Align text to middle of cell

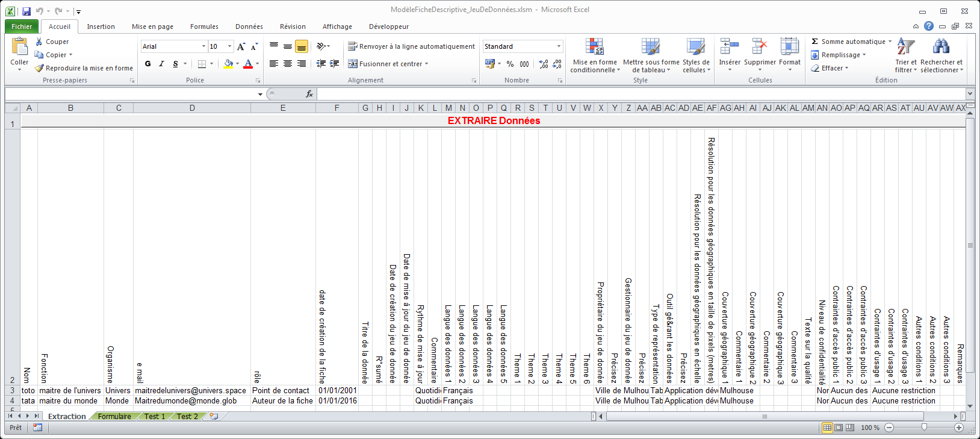[x=288, y=46]
